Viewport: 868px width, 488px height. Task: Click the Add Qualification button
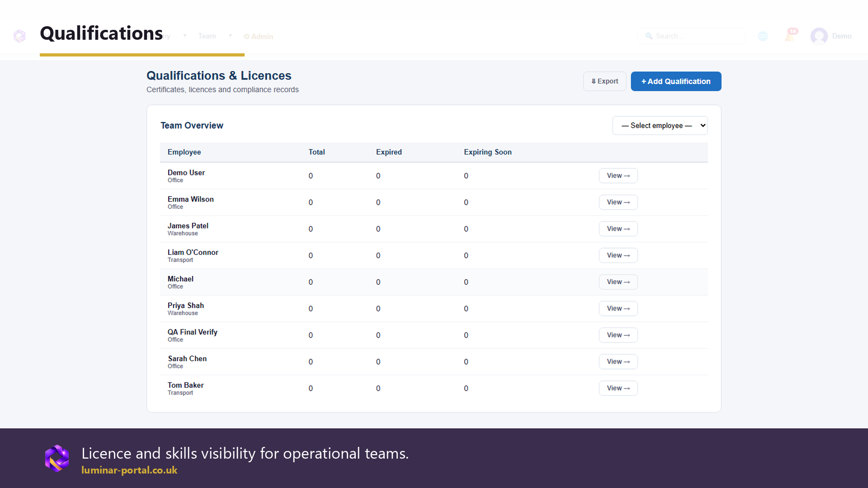(x=676, y=81)
